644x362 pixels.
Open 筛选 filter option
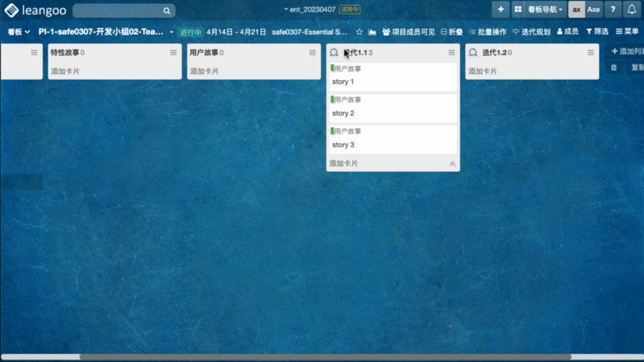(x=596, y=32)
